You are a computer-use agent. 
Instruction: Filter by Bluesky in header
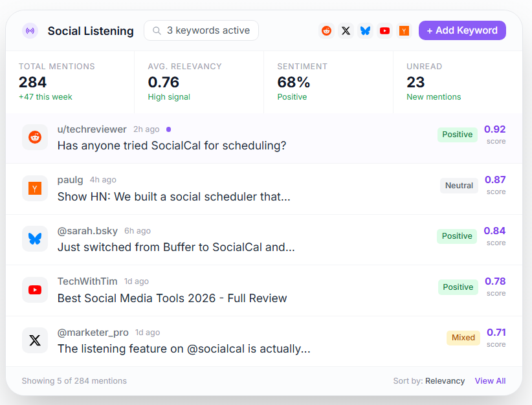(366, 31)
